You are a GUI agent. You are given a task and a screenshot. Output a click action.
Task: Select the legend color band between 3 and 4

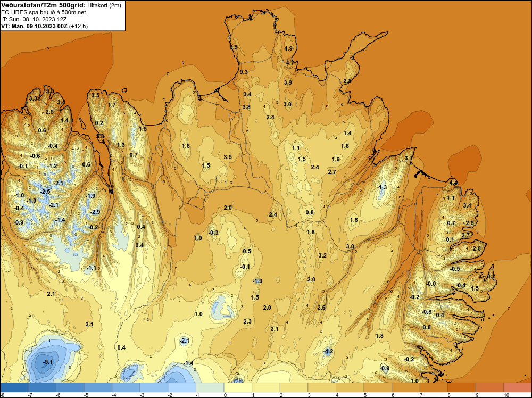tap(322, 387)
